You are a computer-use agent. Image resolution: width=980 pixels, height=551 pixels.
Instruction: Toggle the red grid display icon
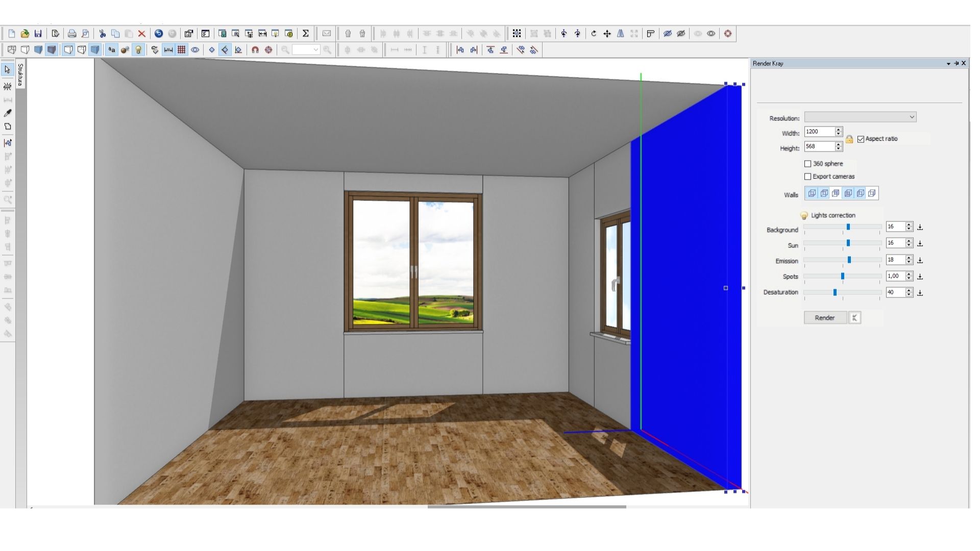coord(181,49)
